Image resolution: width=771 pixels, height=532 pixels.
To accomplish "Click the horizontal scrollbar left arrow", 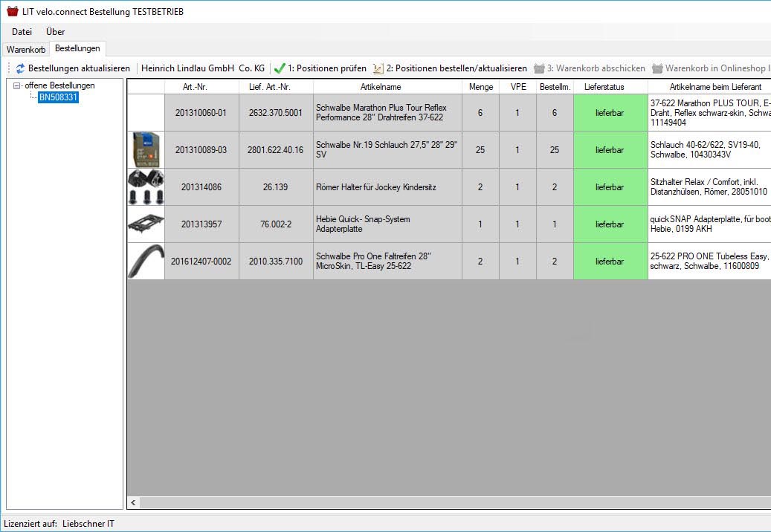I will [134, 503].
